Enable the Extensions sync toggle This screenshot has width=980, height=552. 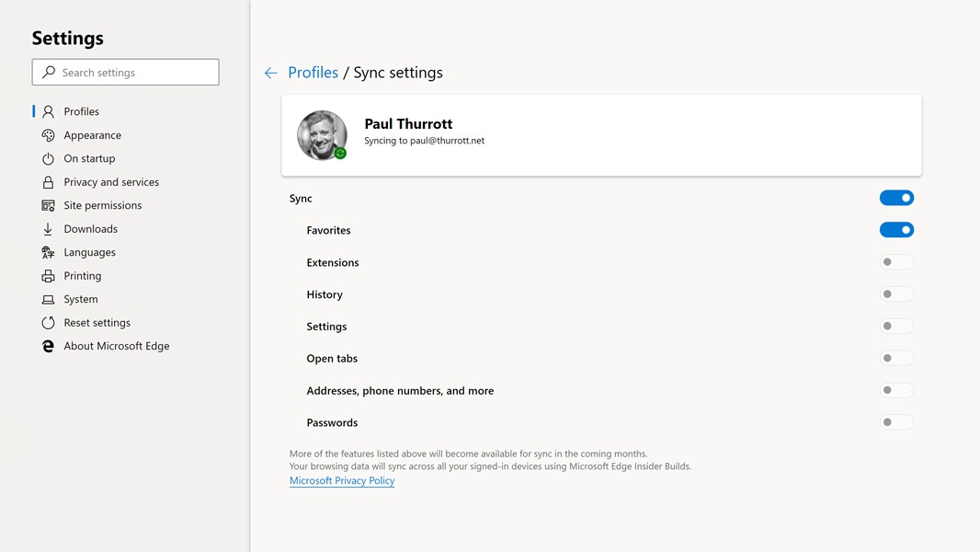click(896, 262)
